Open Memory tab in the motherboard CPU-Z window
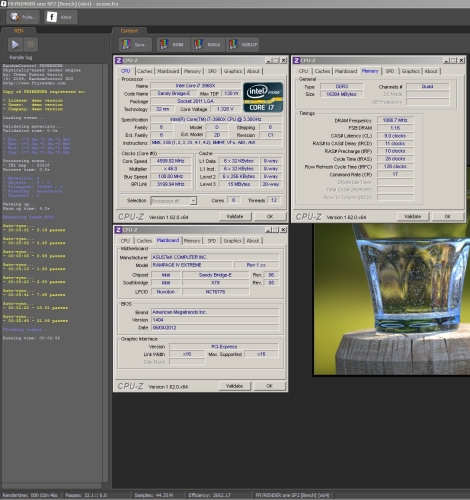470x500 pixels. (x=192, y=241)
